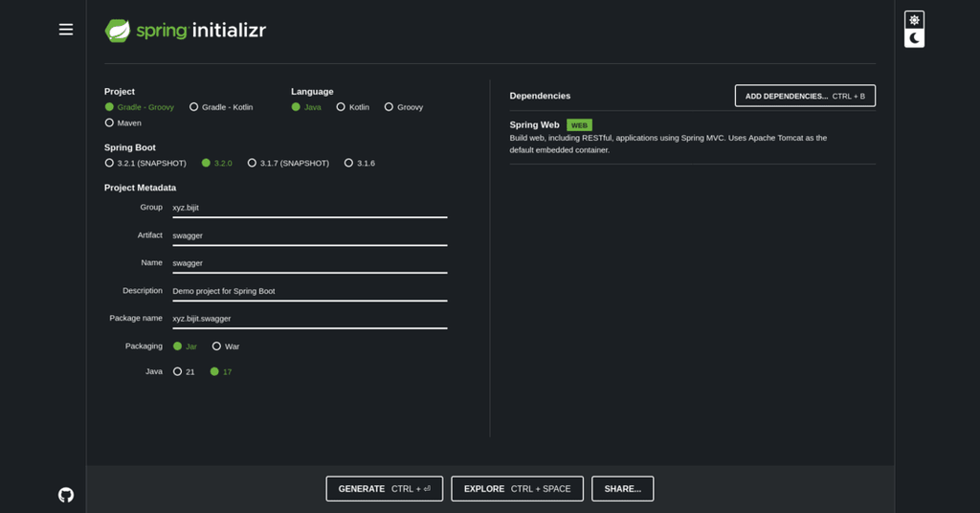Open the GitHub icon link
Screen dimensions: 980x513
(66, 495)
